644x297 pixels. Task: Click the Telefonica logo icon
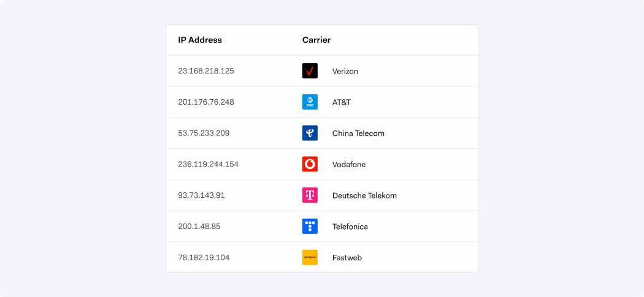click(310, 227)
